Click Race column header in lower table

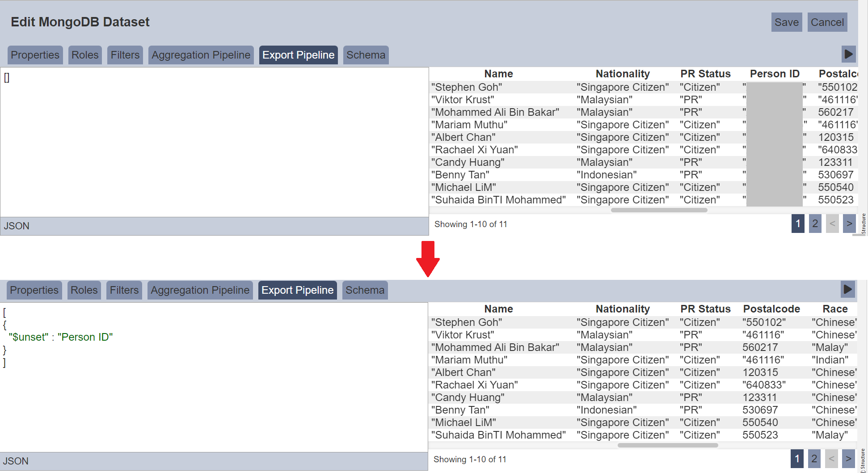tap(835, 309)
